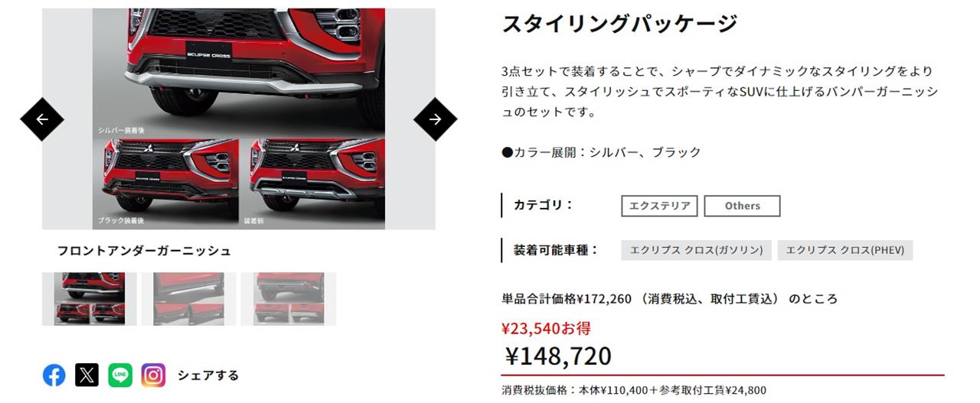Share on Instagram icon
The width and height of the screenshot is (980, 403).
[153, 375]
